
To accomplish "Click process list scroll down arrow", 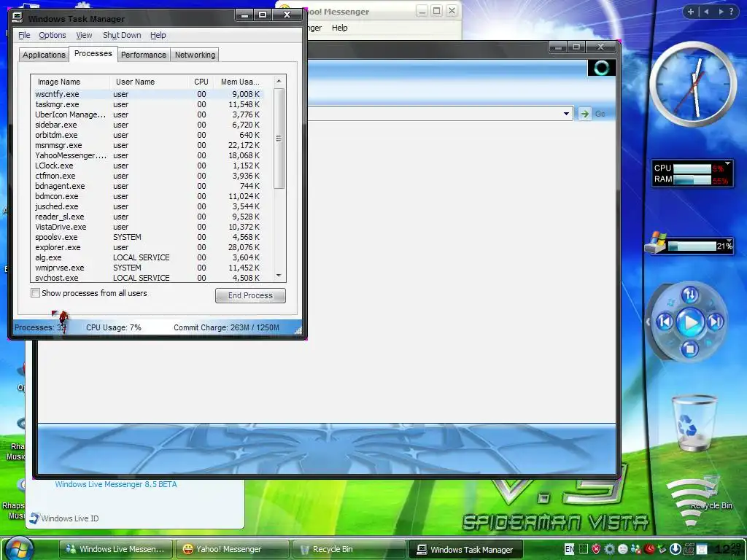I will tap(279, 276).
